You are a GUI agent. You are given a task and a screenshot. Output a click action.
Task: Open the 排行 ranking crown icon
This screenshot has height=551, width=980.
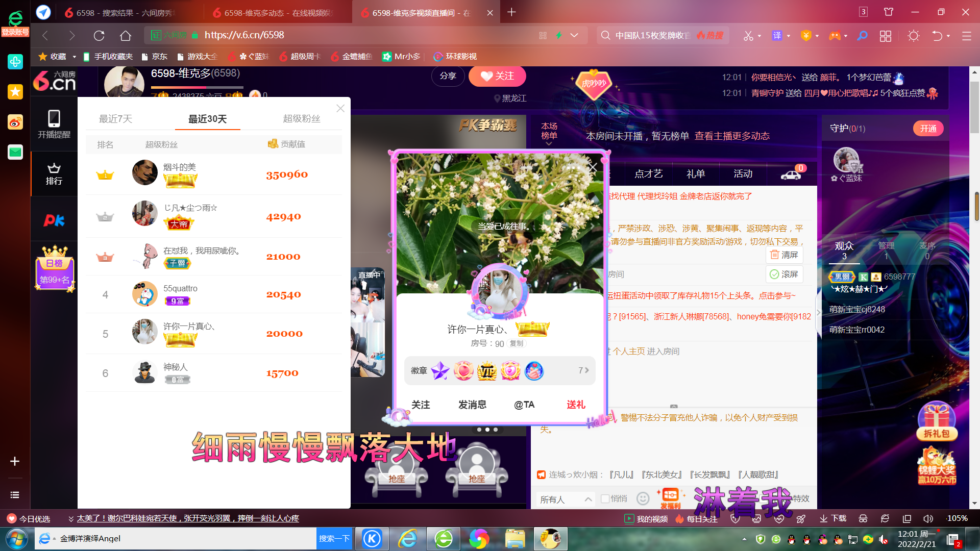click(54, 174)
